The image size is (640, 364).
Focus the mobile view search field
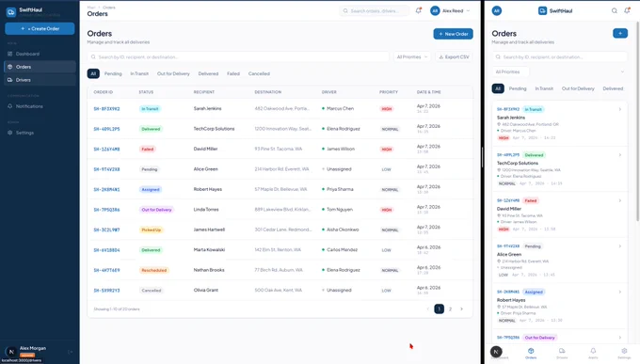[x=560, y=57]
